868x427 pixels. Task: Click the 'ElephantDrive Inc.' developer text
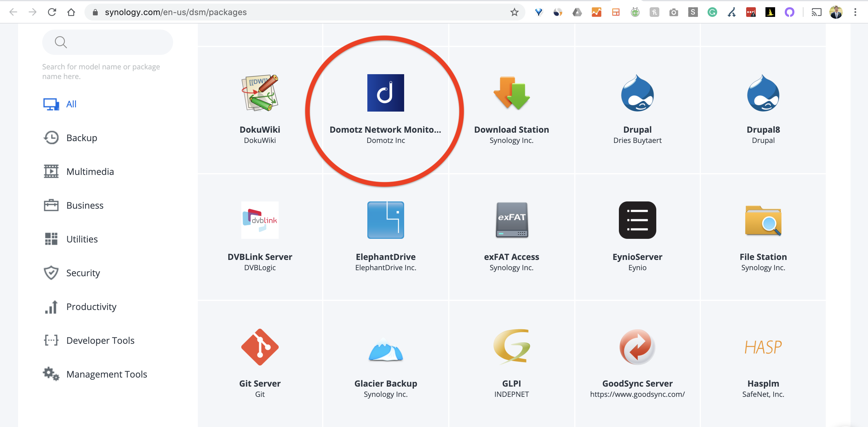[385, 267]
